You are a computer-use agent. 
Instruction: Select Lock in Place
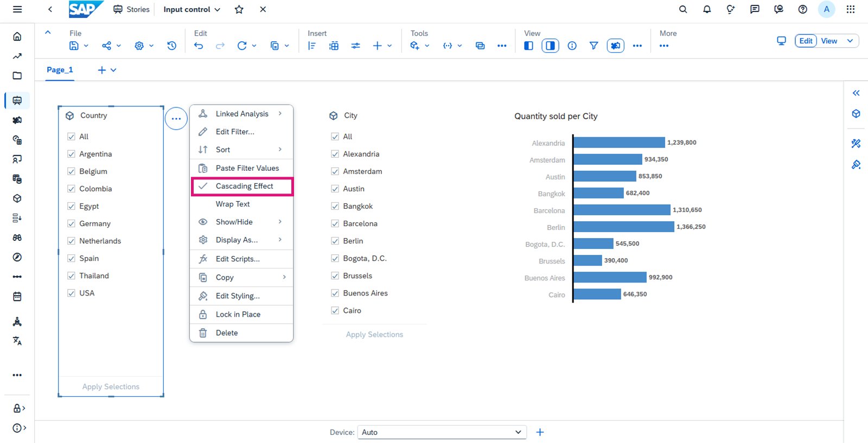(241, 314)
